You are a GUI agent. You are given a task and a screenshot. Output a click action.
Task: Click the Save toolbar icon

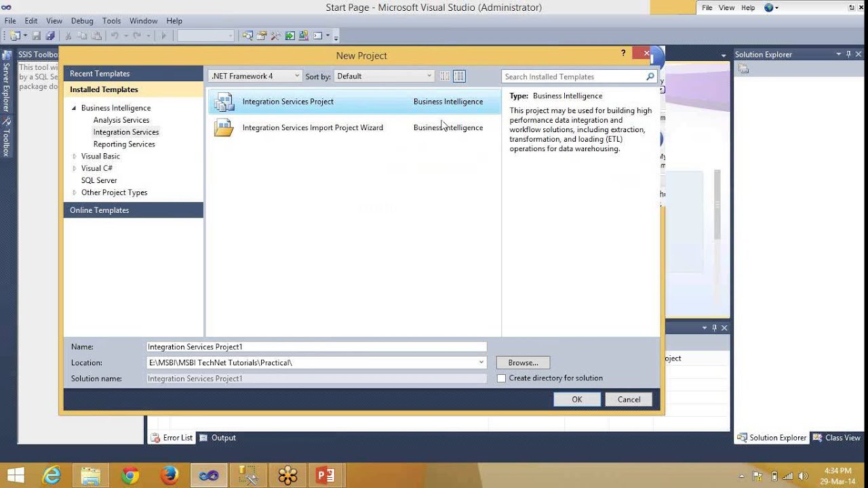[37, 35]
